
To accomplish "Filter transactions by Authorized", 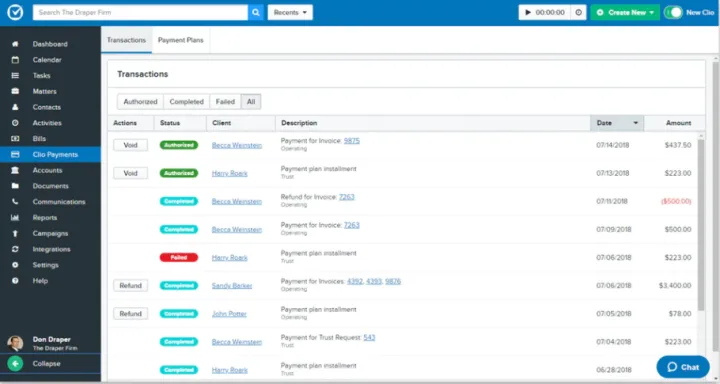I will [x=140, y=102].
